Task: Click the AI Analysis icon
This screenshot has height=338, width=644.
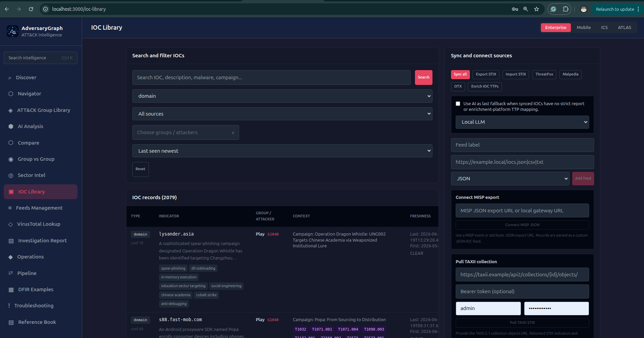Action: (x=11, y=126)
